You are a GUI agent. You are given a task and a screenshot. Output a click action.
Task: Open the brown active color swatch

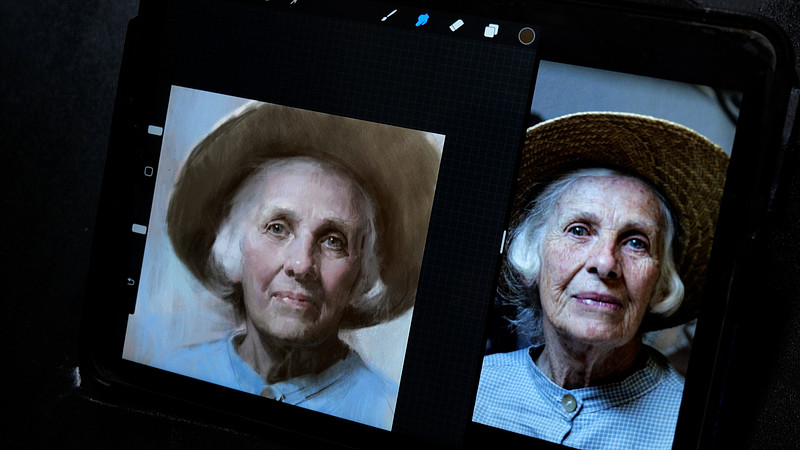(x=526, y=35)
